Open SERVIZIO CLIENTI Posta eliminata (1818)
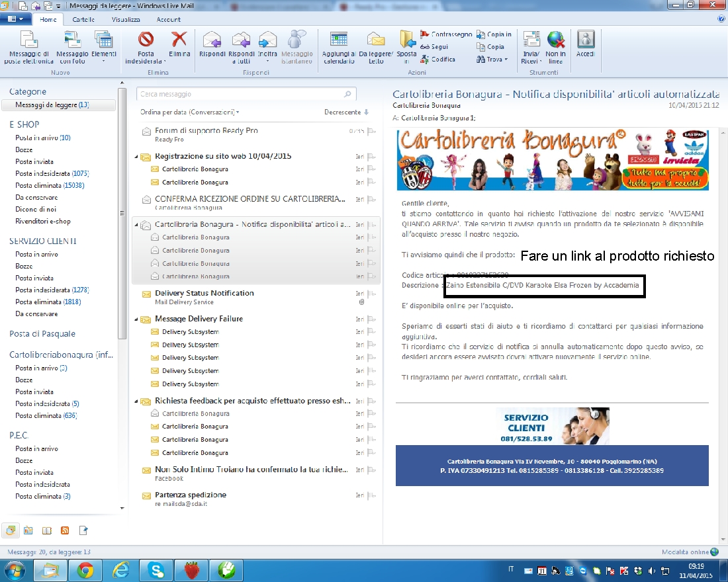728x582 pixels. [48, 302]
